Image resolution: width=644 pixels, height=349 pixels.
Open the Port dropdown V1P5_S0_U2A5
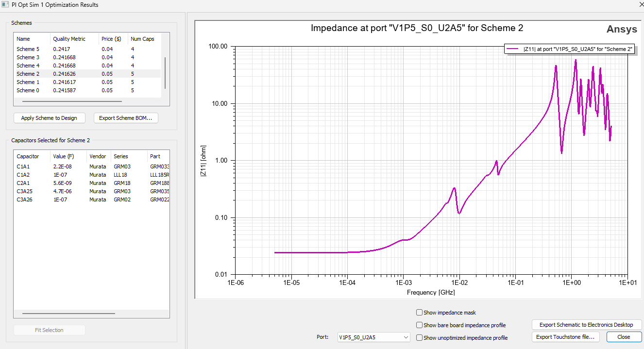[x=373, y=337]
